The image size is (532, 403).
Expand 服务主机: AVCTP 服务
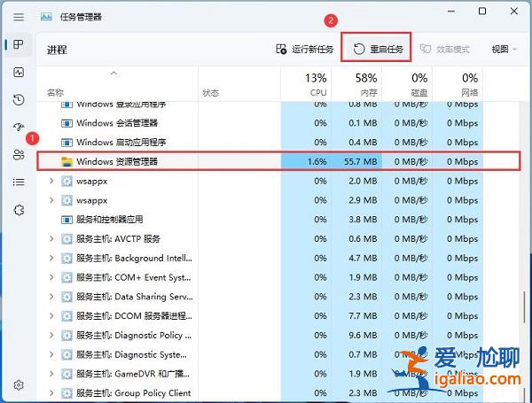[x=51, y=239]
